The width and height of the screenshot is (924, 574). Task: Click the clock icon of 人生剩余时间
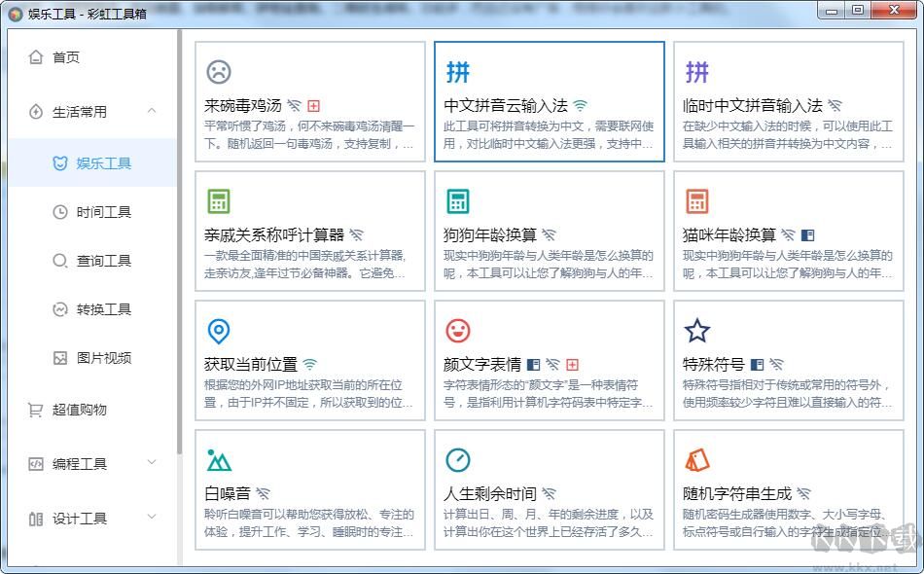pyautogui.click(x=457, y=459)
